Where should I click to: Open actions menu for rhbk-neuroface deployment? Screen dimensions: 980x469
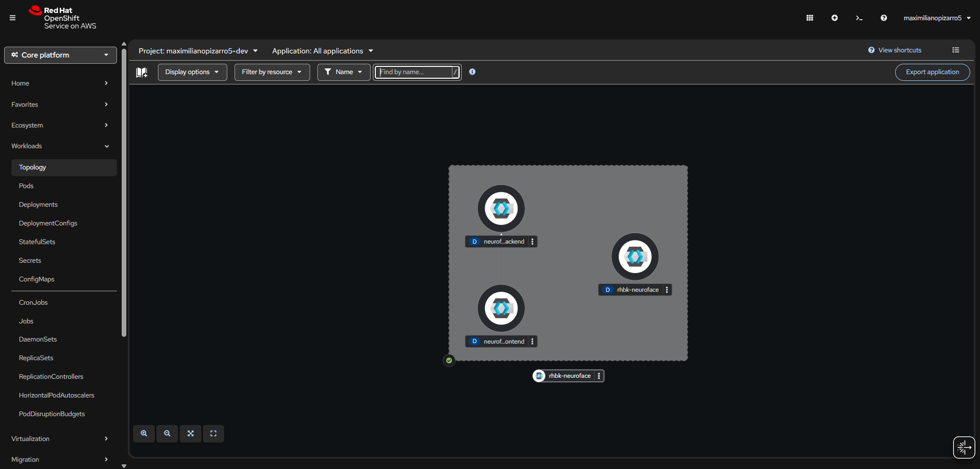click(x=666, y=290)
